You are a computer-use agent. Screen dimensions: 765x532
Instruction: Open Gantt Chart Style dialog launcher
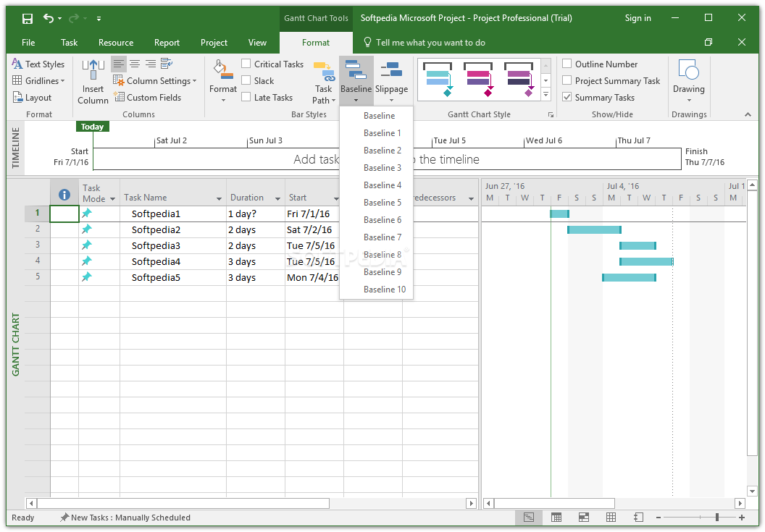(x=551, y=115)
